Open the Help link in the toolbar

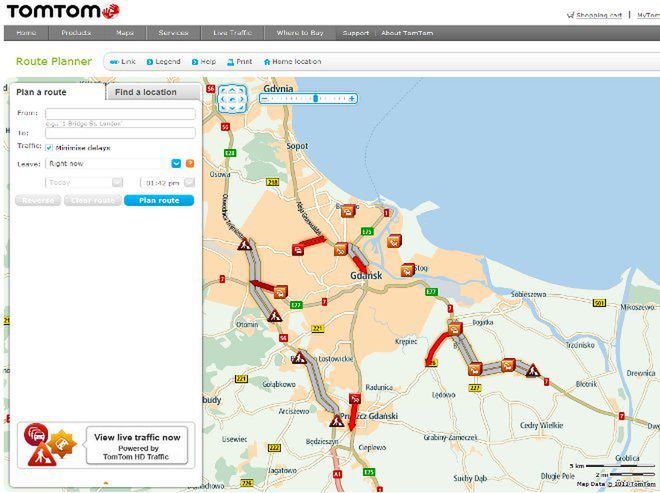pos(208,62)
